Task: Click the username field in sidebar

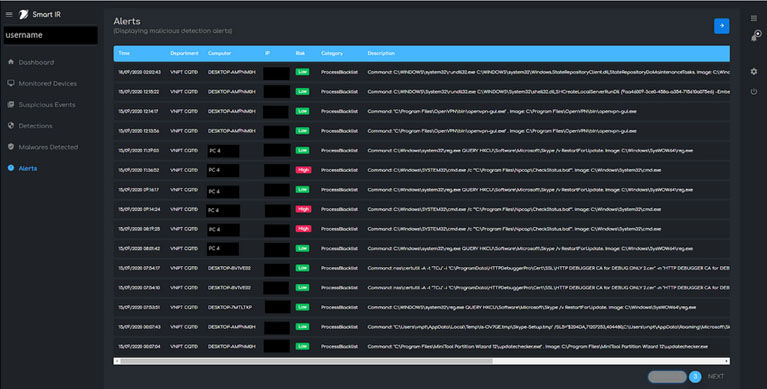Action: (51, 35)
